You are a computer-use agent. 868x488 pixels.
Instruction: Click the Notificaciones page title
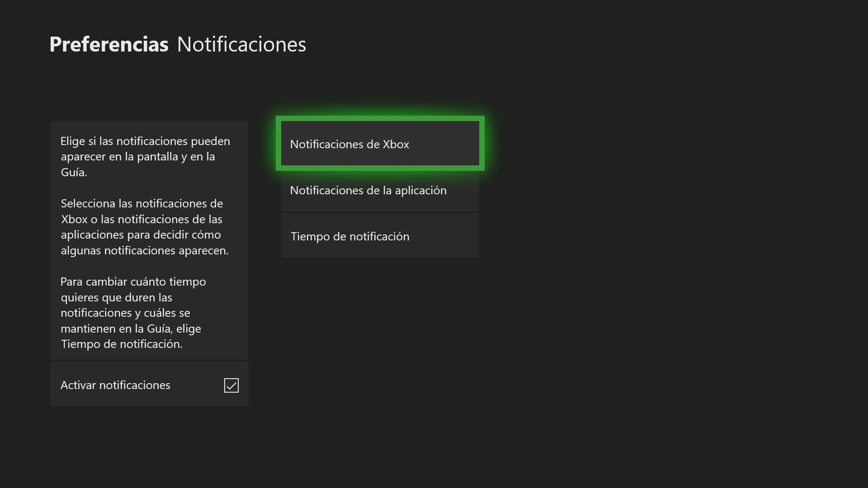(241, 44)
